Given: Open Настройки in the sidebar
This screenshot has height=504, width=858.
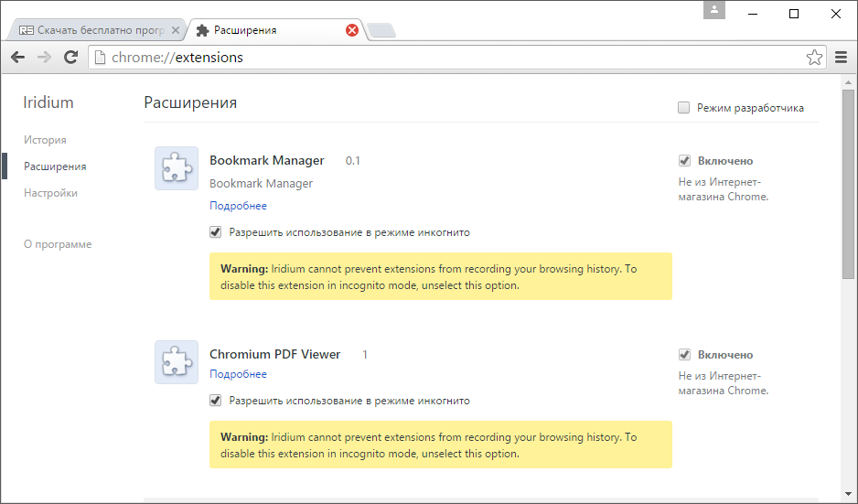Looking at the screenshot, I should [50, 193].
